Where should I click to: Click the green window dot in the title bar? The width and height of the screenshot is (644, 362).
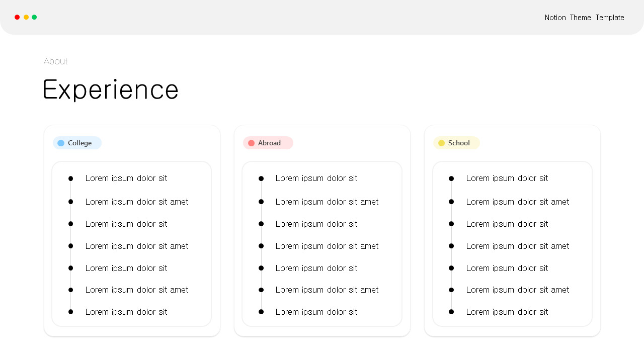click(x=34, y=17)
